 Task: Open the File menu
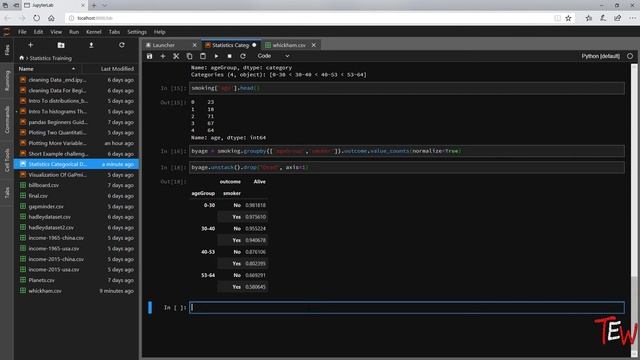point(22,32)
